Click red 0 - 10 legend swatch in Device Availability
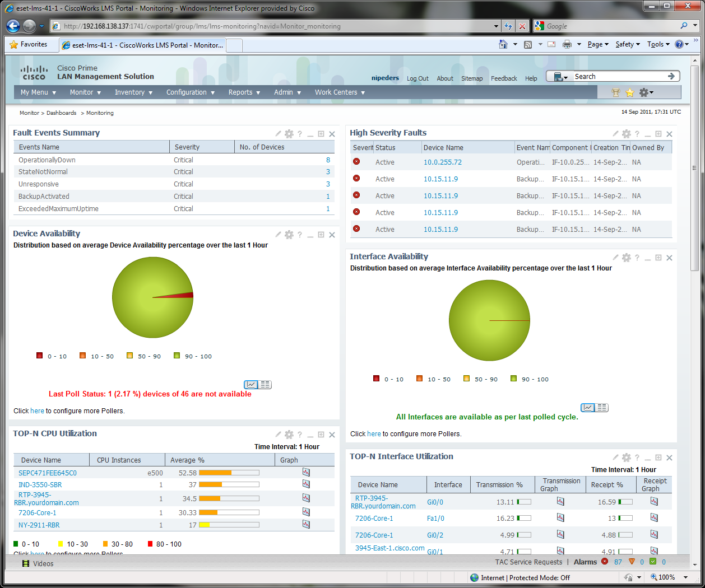The width and height of the screenshot is (705, 588). pyautogui.click(x=39, y=356)
